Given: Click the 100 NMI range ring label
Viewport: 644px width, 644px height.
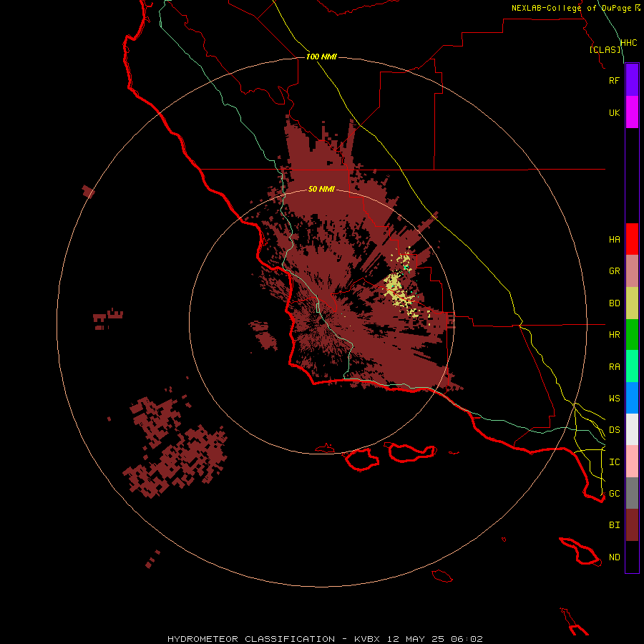Looking at the screenshot, I should coord(321,57).
